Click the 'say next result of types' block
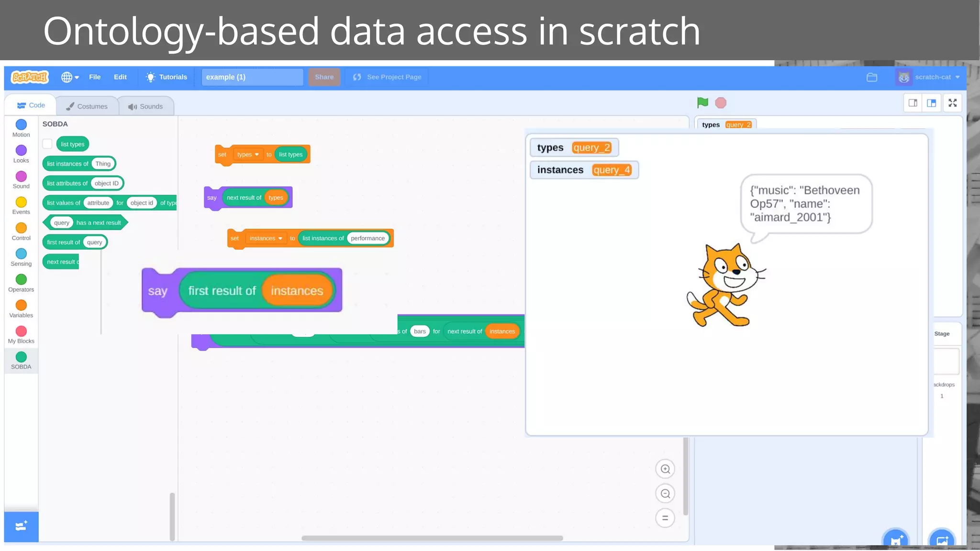 pos(212,198)
